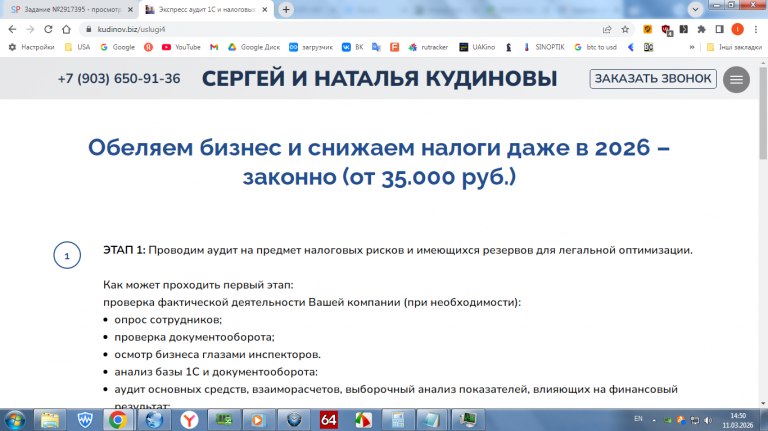Image resolution: width=768 pixels, height=431 pixels.
Task: Open the btc to usd bookmark
Action: [x=595, y=47]
